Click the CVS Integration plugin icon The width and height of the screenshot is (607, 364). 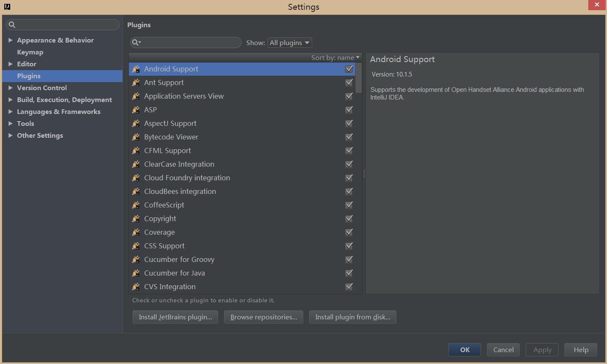pyautogui.click(x=136, y=287)
